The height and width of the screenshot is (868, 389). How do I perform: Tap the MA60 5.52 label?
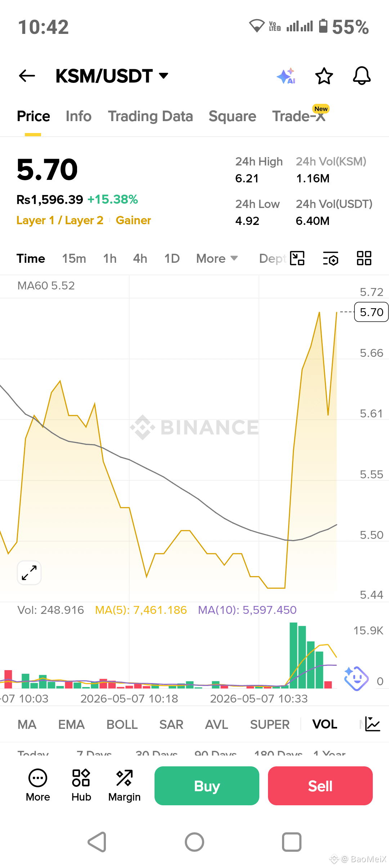coord(46,285)
